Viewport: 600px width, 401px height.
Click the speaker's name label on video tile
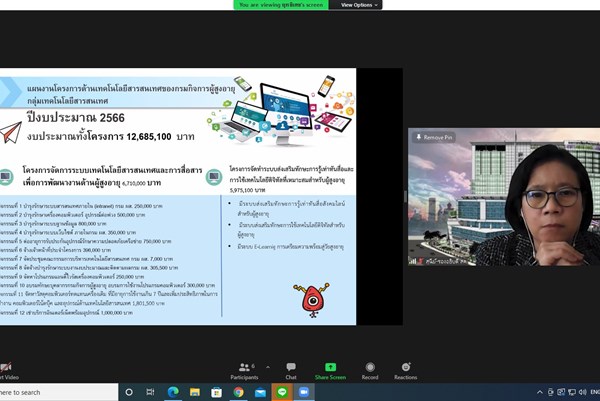pyautogui.click(x=446, y=261)
